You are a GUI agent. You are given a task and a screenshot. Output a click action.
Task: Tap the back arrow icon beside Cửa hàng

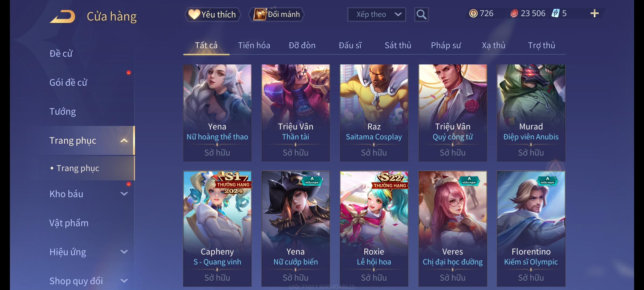(63, 17)
